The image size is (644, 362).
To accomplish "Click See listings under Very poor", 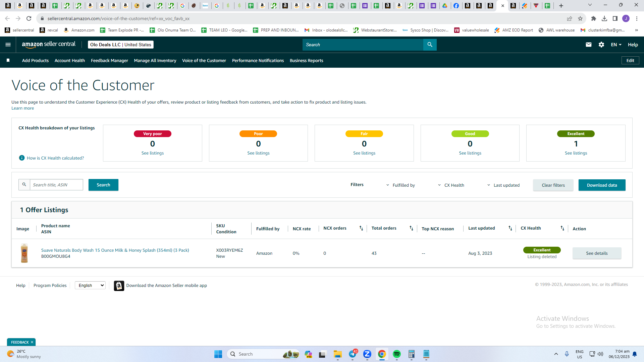I will 153,153.
